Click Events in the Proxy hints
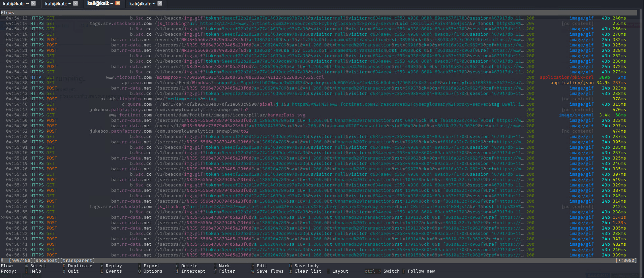Screen dimensions: 644x278 114,271
